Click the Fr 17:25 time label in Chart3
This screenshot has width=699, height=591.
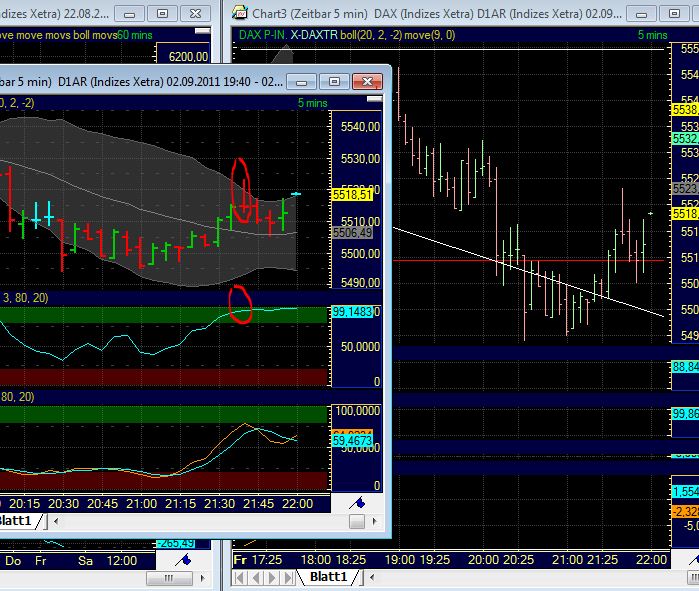258,560
